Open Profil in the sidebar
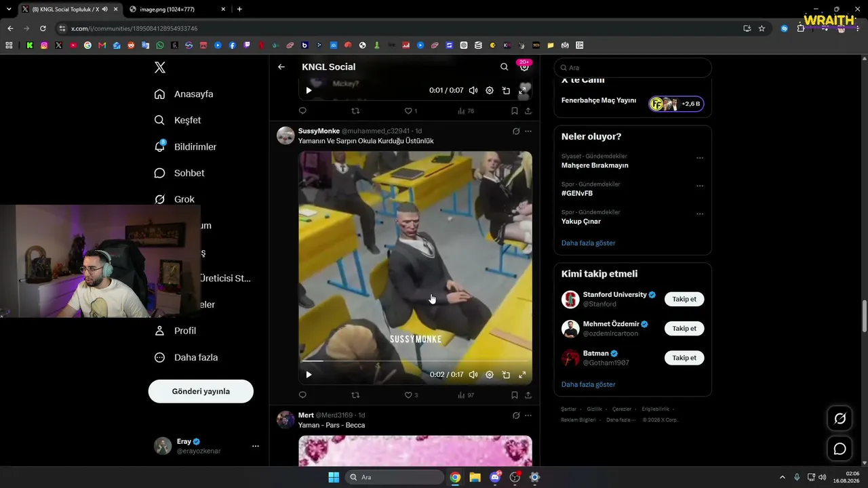 tap(176, 331)
